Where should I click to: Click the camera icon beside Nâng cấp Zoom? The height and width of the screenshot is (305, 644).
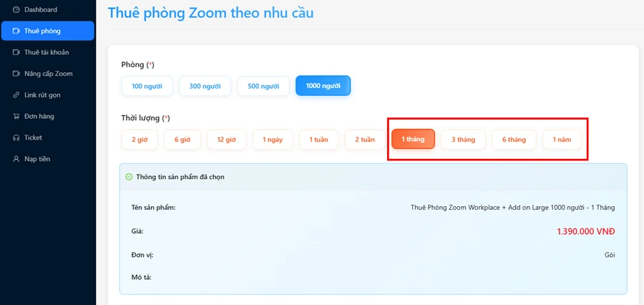(16, 74)
